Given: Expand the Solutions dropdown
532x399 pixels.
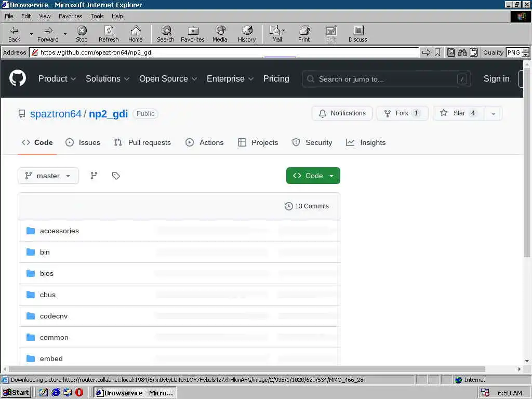Looking at the screenshot, I should [x=108, y=79].
